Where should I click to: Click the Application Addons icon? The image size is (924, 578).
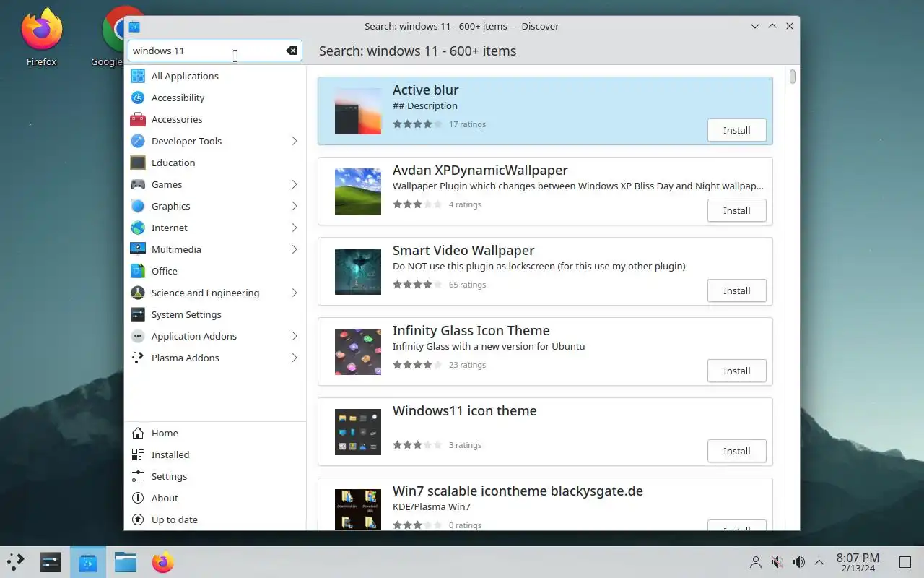[x=138, y=336]
